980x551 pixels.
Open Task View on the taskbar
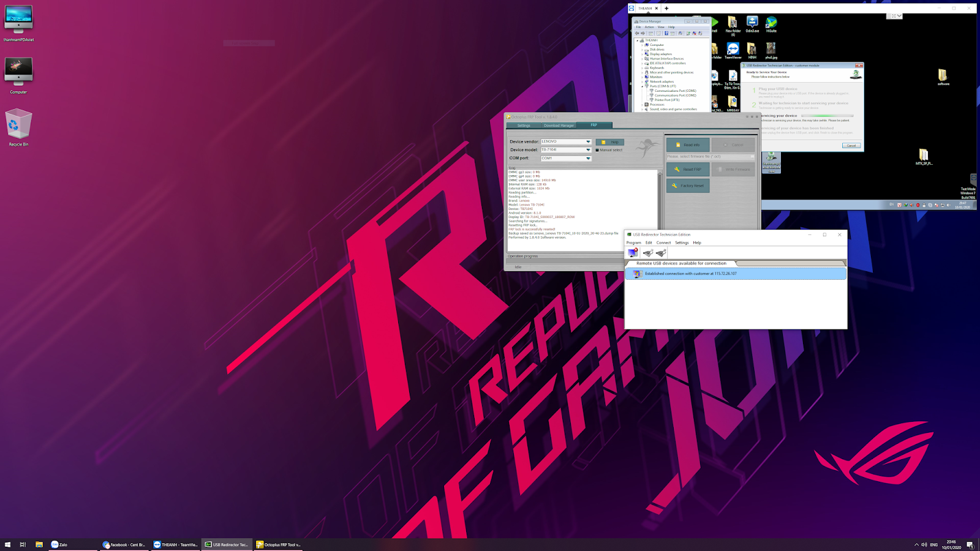(x=23, y=544)
